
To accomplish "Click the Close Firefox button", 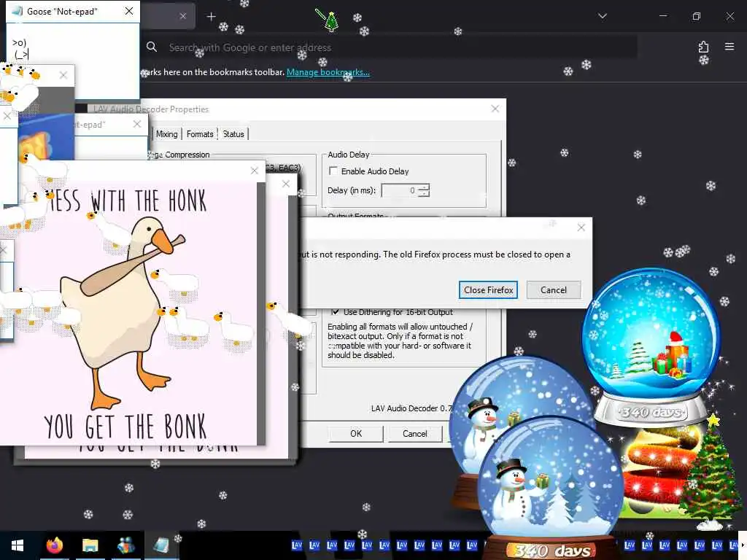I will coord(488,290).
